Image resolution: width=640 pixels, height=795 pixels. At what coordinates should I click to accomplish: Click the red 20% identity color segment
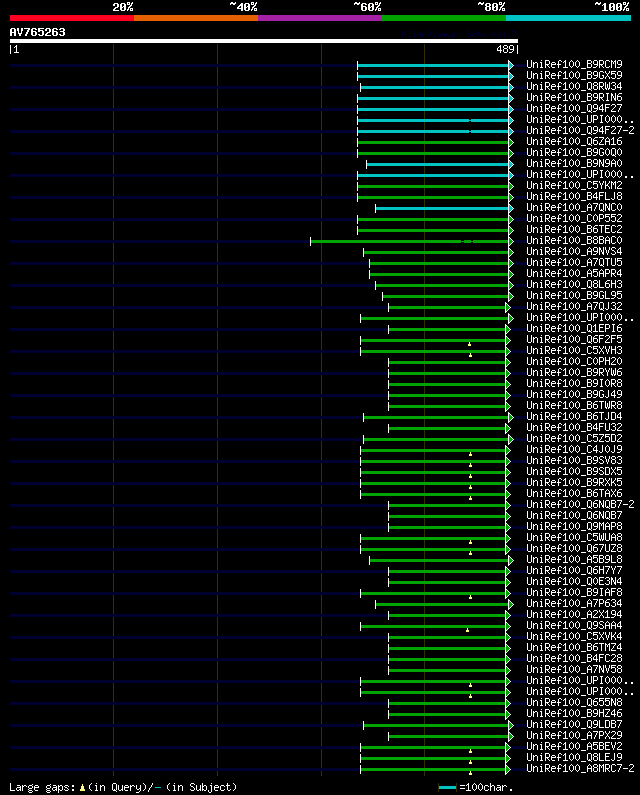[72, 18]
